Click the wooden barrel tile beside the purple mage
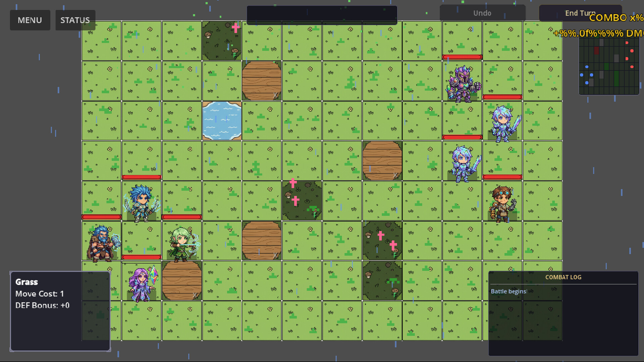 coord(181,281)
